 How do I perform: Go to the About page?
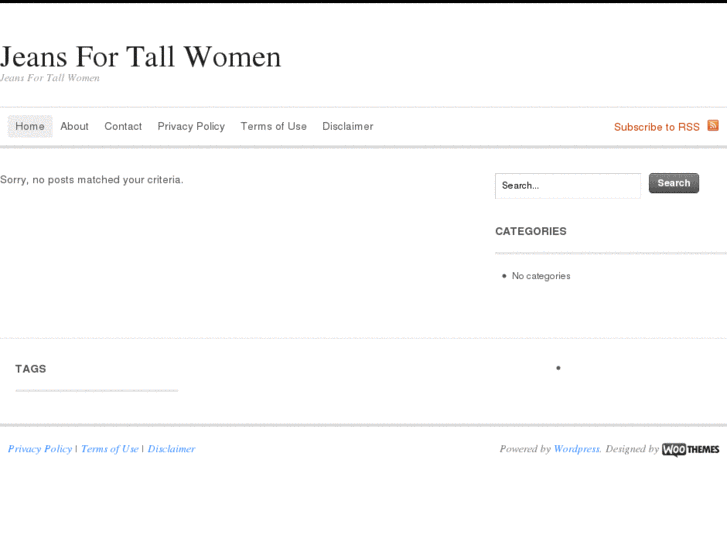coord(74,126)
